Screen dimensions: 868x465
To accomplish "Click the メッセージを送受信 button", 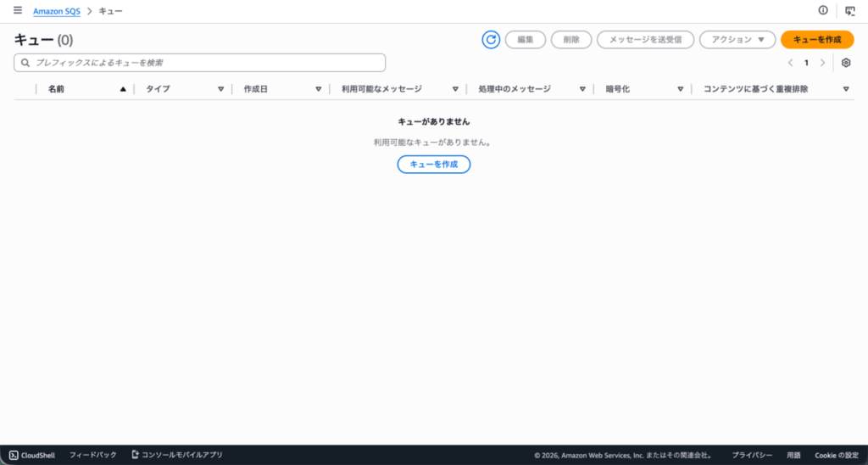I will click(645, 40).
